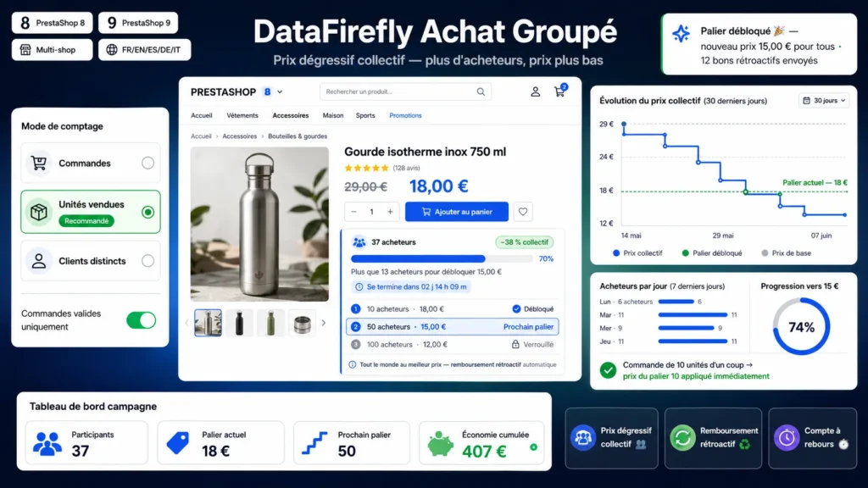This screenshot has height=488, width=868.
Task: Click the sparkle icon in Palier débloqué notification
Action: (681, 34)
